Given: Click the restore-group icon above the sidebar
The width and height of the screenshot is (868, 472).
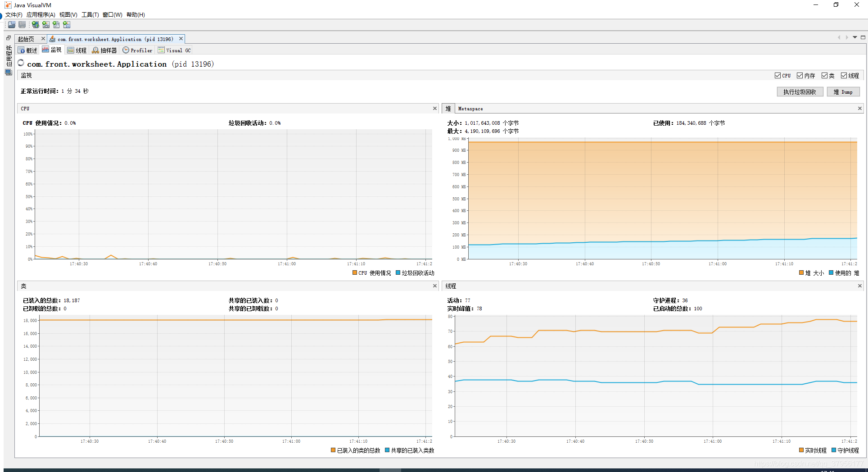Looking at the screenshot, I should click(x=9, y=38).
